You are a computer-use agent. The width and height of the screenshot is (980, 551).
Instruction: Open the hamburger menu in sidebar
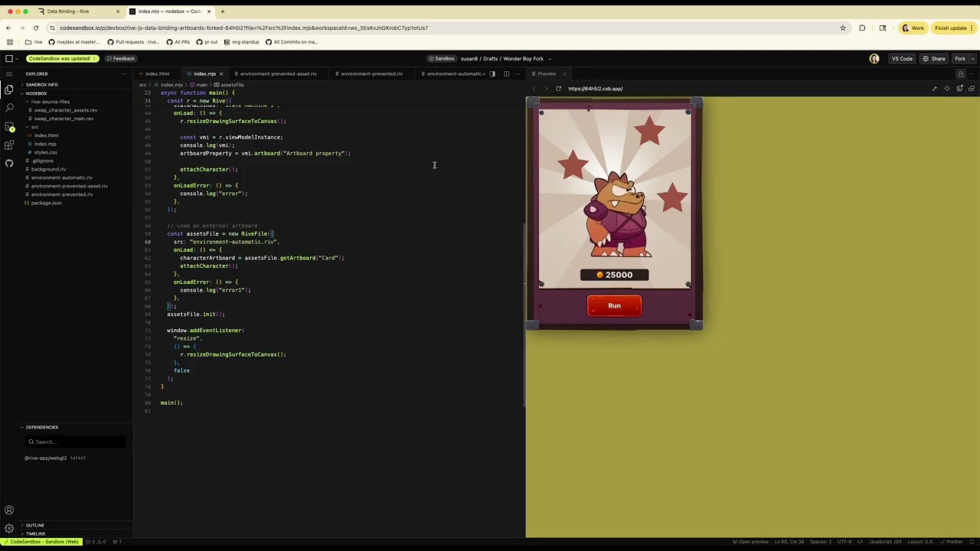click(9, 73)
